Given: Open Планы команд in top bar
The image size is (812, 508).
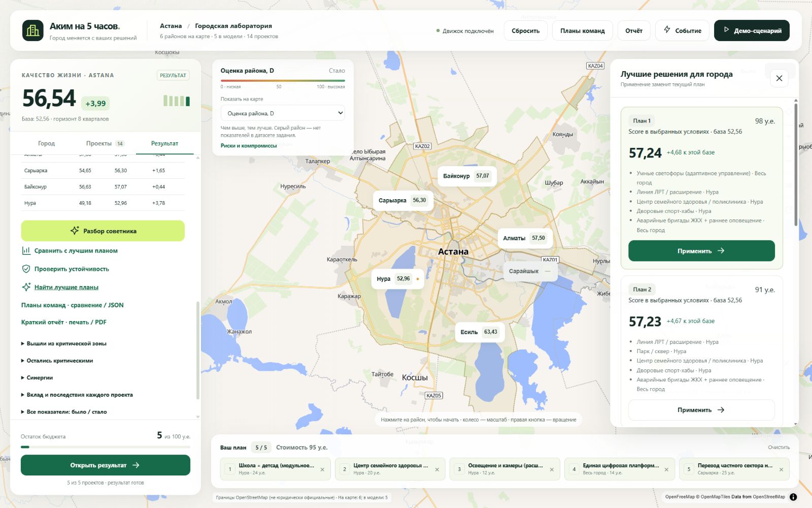Looking at the screenshot, I should (582, 30).
